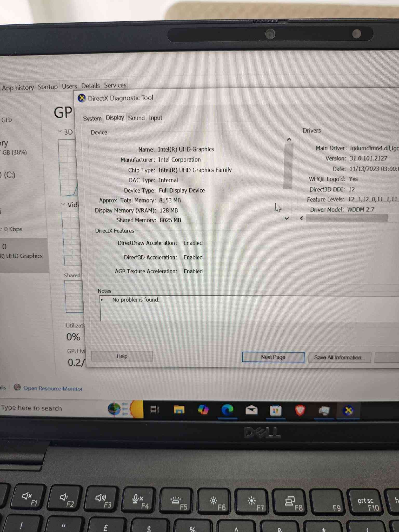Image resolution: width=399 pixels, height=532 pixels.
Task: Click the Next Page button
Action: point(273,357)
